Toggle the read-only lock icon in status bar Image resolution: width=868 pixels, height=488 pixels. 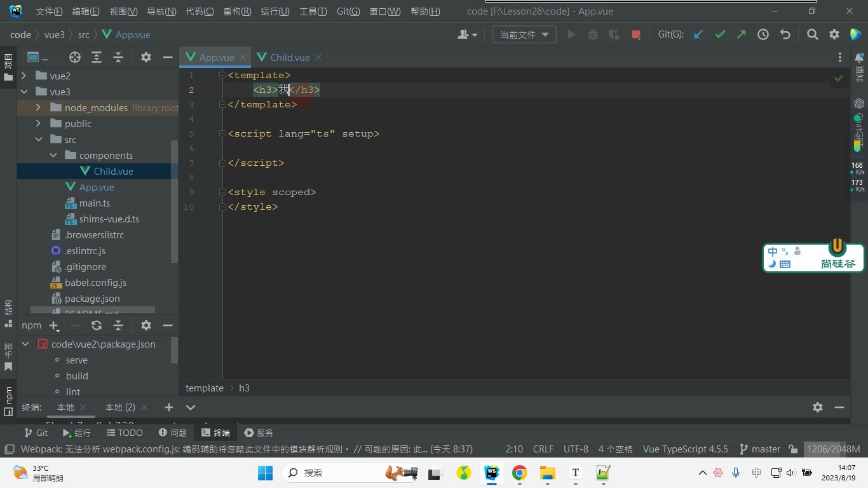click(x=793, y=449)
